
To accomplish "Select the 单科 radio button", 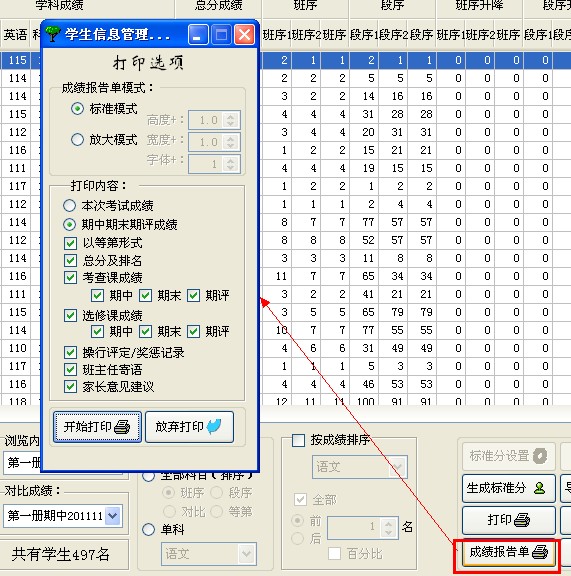I will [148, 529].
